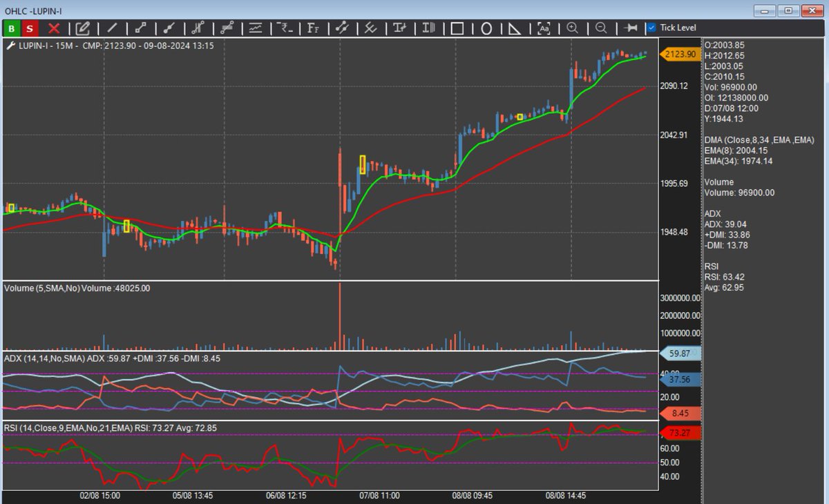Click the LUPIN-I - 15M chart title text

pos(46,46)
